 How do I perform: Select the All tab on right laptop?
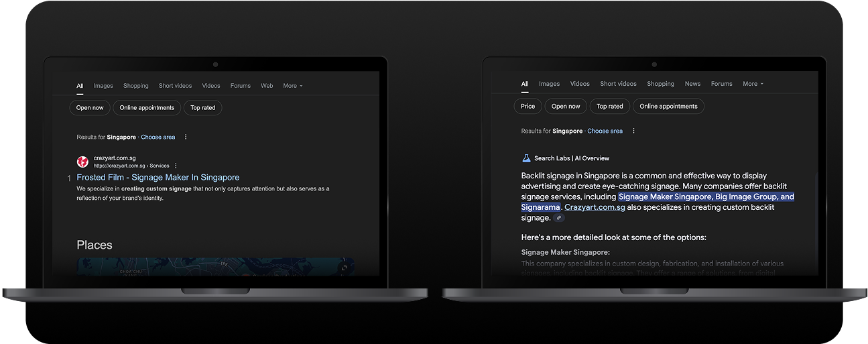(x=525, y=84)
